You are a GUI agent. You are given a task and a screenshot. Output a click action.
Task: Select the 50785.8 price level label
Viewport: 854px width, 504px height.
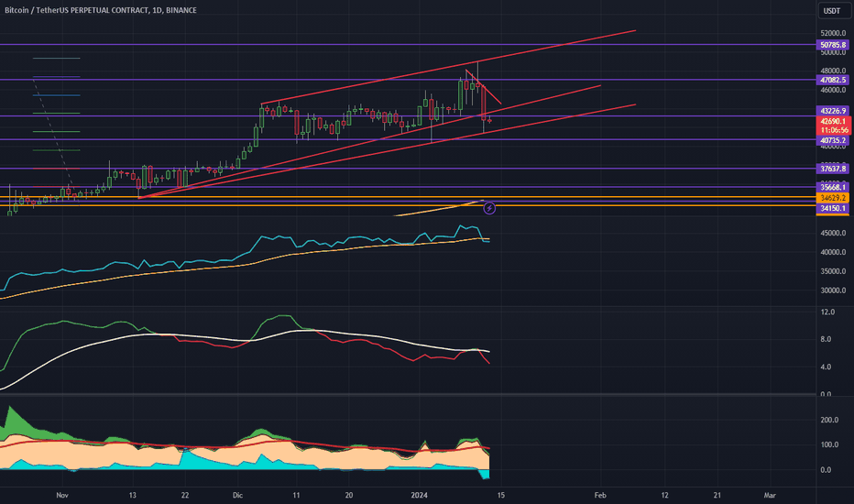833,45
